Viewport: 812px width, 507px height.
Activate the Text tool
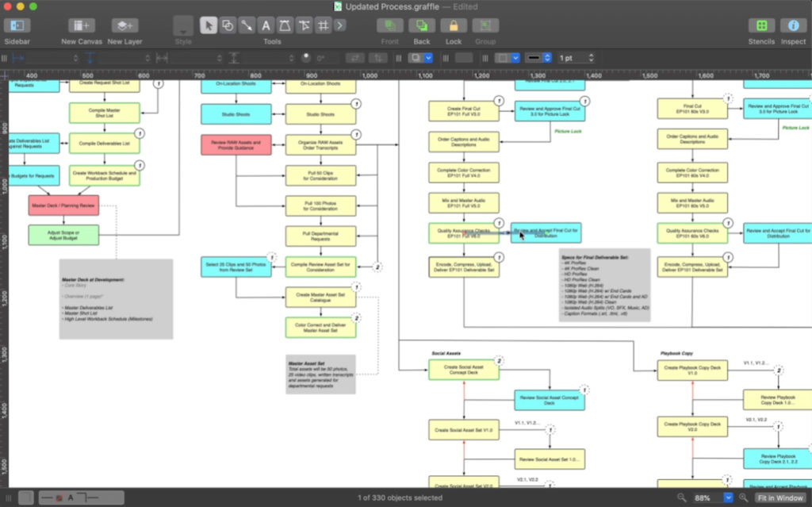(266, 25)
